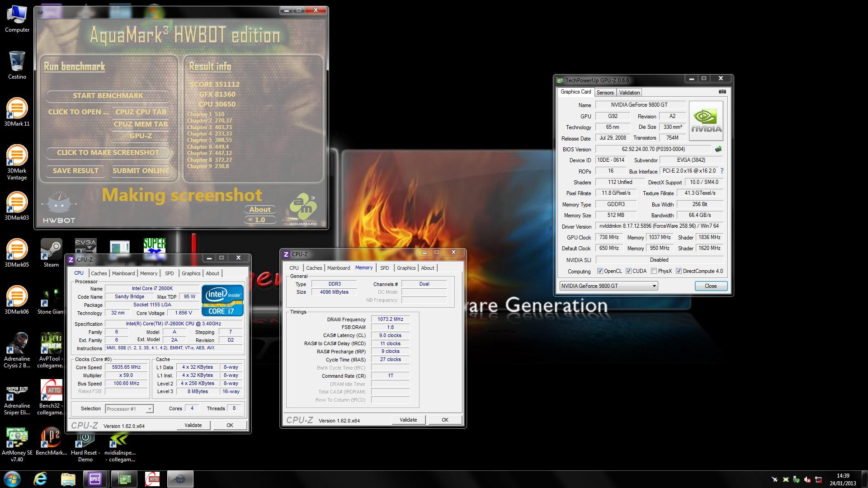The height and width of the screenshot is (488, 868).
Task: Switch to Validation tab in GPU-Z
Action: click(629, 93)
